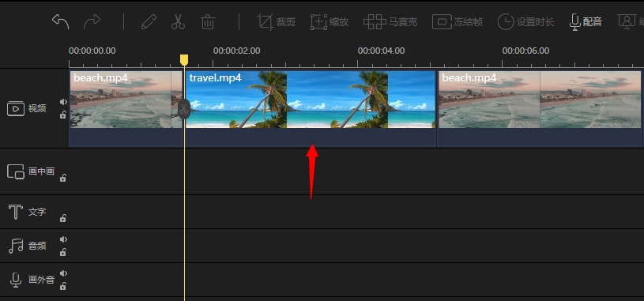Click the 文字 track label

(37, 212)
